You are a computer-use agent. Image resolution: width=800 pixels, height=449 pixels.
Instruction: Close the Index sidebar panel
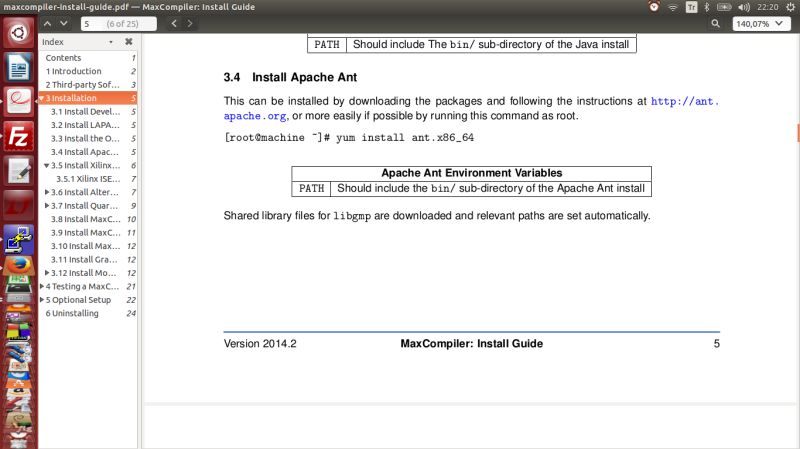pyautogui.click(x=129, y=42)
